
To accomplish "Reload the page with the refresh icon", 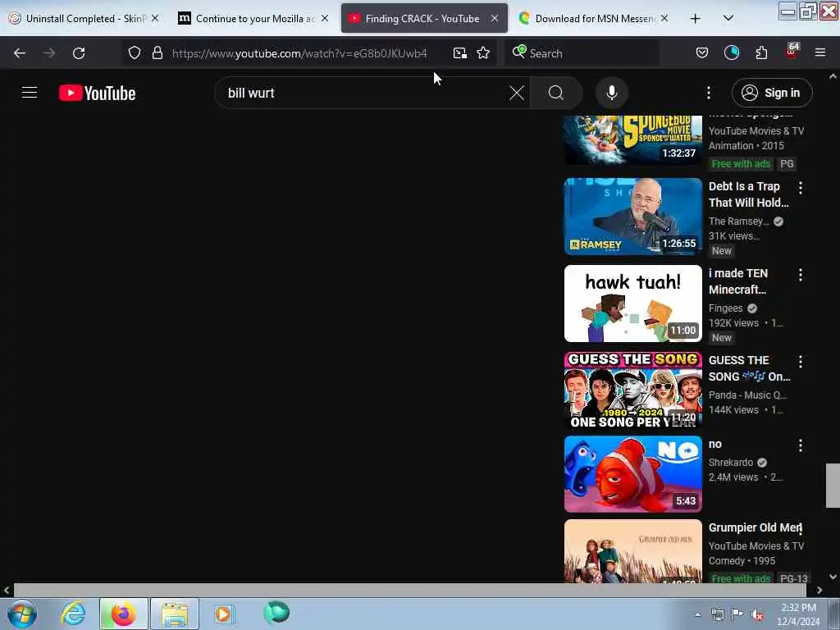I will 79,53.
